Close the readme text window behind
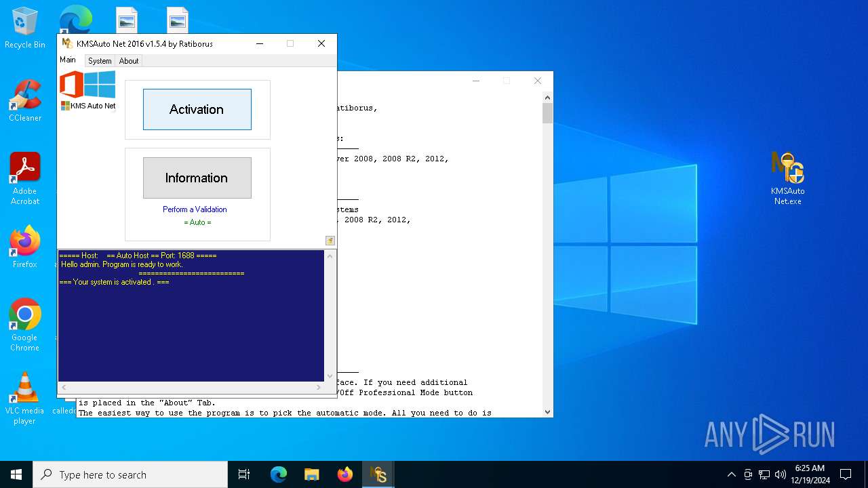Viewport: 868px width, 488px height. [x=538, y=81]
